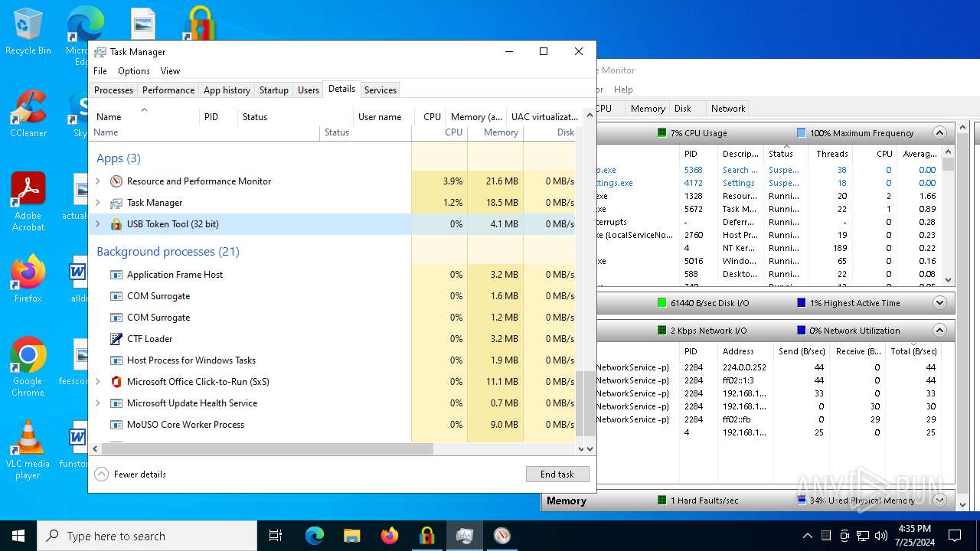
Task: Collapse to Fewer details
Action: click(x=130, y=474)
